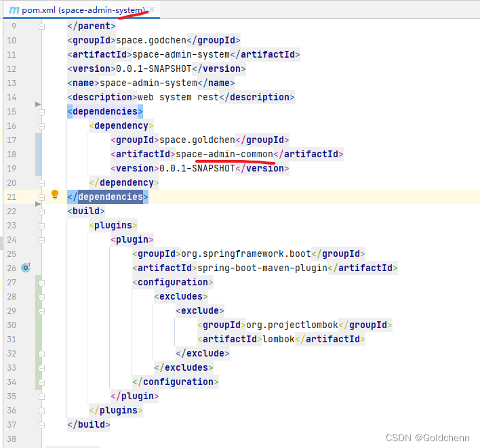This screenshot has height=448, width=480.
Task: Close the pom.xml editor tab
Action: [x=152, y=9]
